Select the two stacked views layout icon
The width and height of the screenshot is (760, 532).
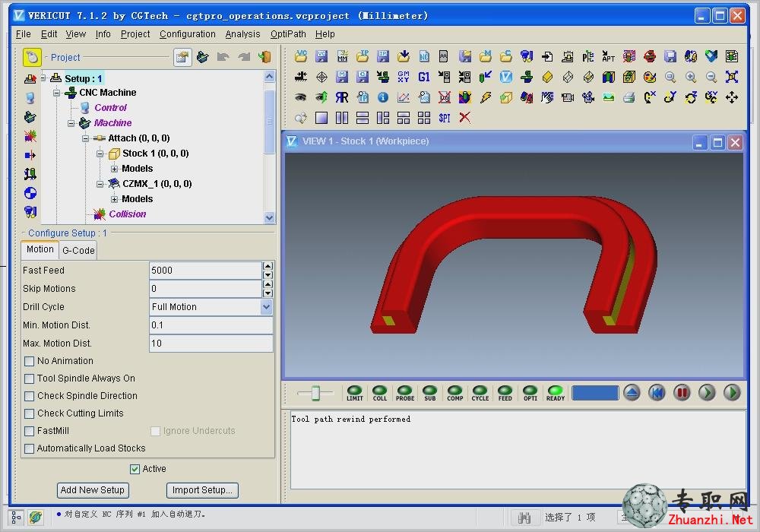click(x=363, y=118)
